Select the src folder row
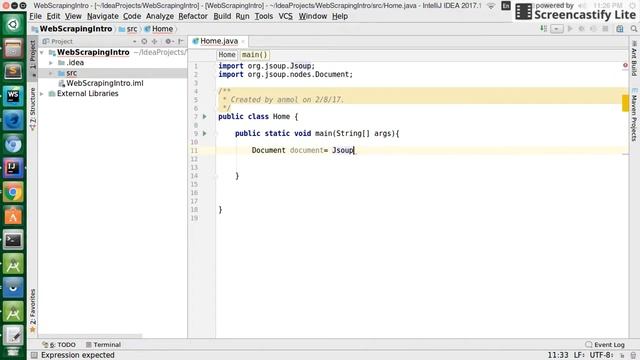 113,73
